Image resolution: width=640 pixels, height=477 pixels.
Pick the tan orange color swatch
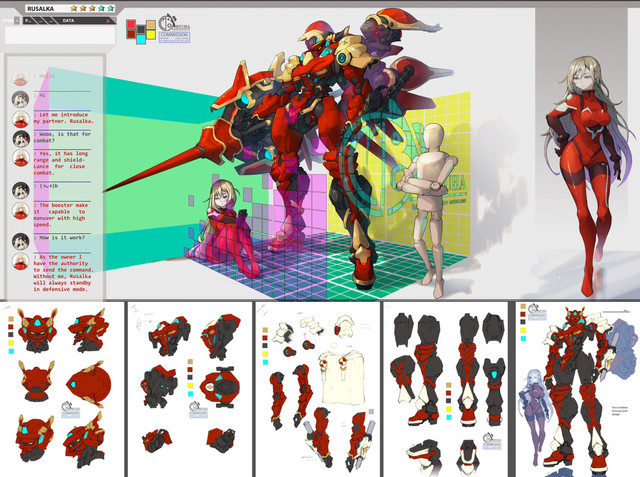click(x=151, y=24)
